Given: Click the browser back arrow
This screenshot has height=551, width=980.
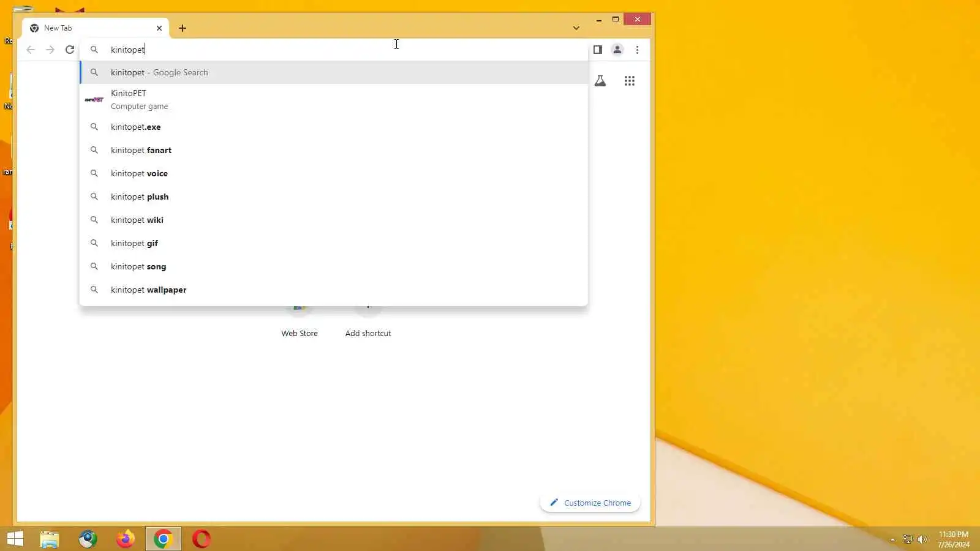Looking at the screenshot, I should pyautogui.click(x=31, y=50).
